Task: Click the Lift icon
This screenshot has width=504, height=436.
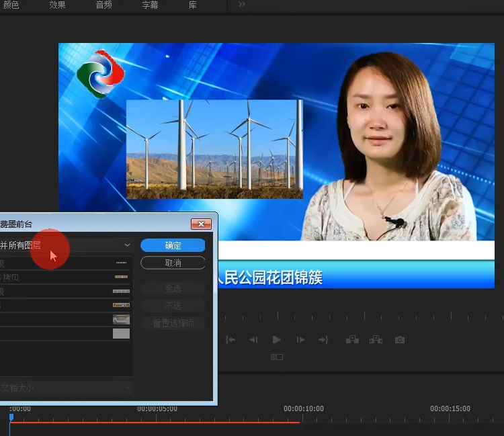Action: pyautogui.click(x=352, y=340)
